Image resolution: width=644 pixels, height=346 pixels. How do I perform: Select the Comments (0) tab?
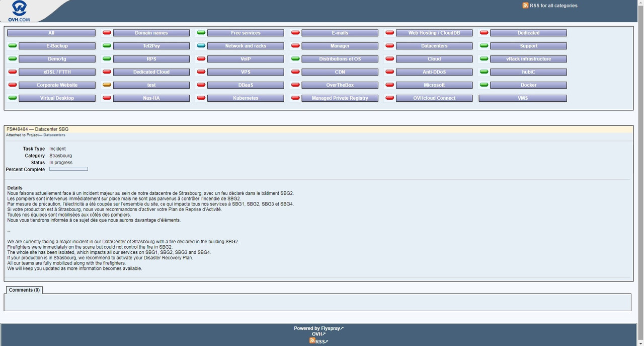tap(24, 290)
